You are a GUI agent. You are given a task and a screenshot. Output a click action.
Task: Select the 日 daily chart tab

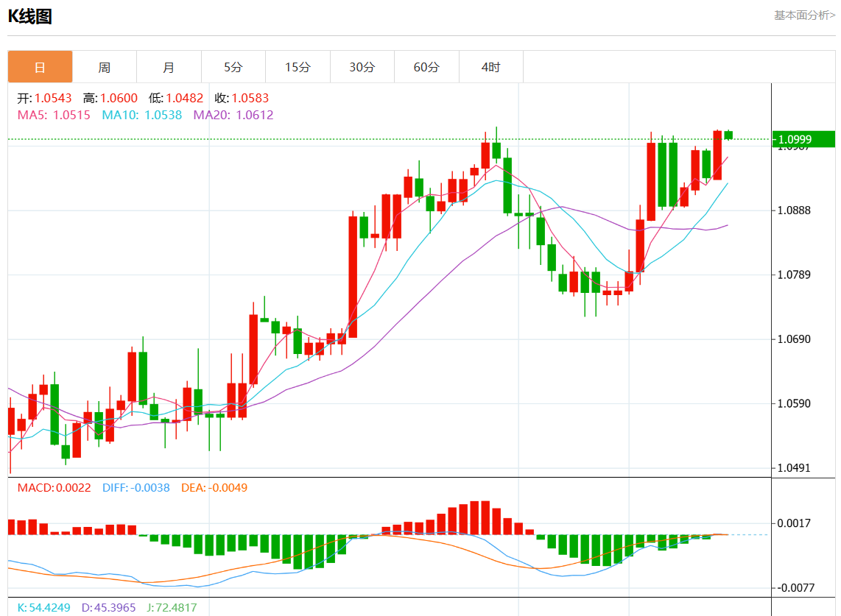[41, 67]
